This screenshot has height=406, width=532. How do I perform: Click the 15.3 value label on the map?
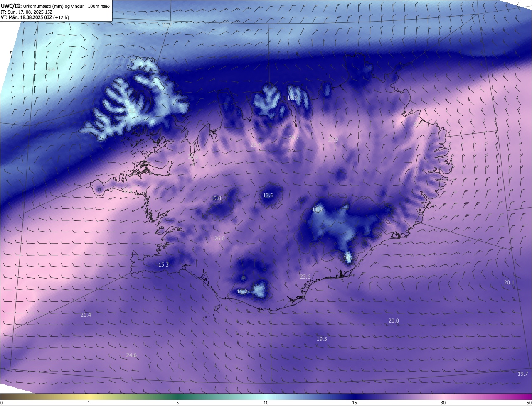click(163, 264)
